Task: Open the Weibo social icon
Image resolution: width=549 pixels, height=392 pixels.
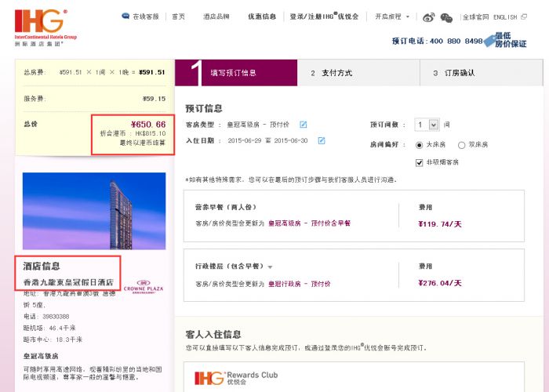Action: [x=428, y=17]
